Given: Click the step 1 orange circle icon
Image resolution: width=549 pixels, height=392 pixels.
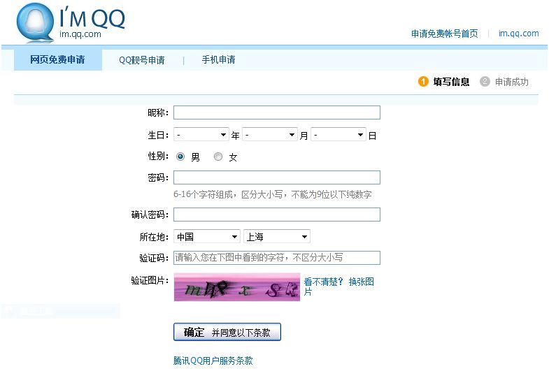Looking at the screenshot, I should tap(423, 82).
